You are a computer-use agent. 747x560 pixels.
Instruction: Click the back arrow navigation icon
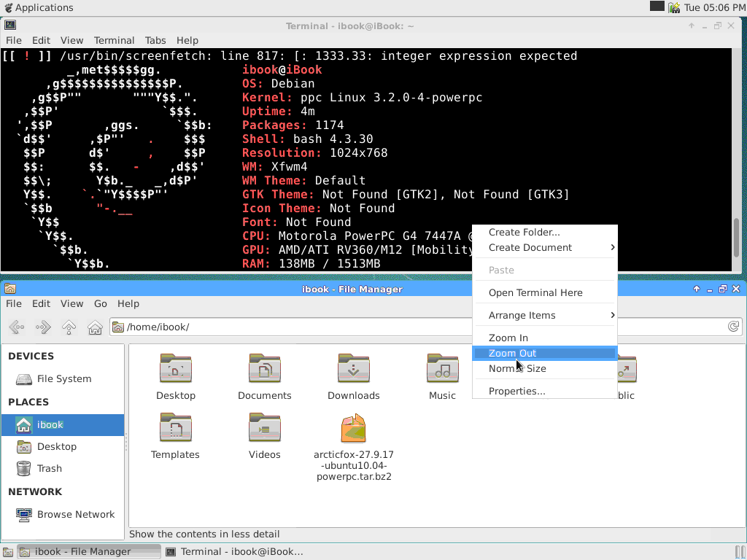coord(17,327)
